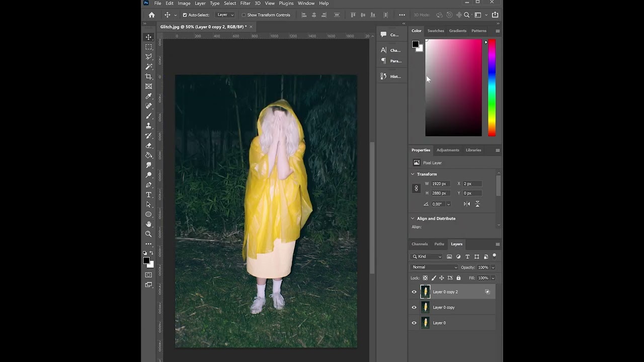
Task: Open the Filter menu
Action: click(245, 4)
